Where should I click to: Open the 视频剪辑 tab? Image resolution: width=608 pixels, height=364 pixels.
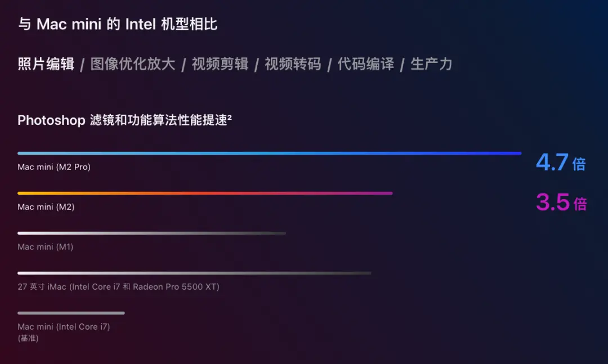tap(220, 64)
